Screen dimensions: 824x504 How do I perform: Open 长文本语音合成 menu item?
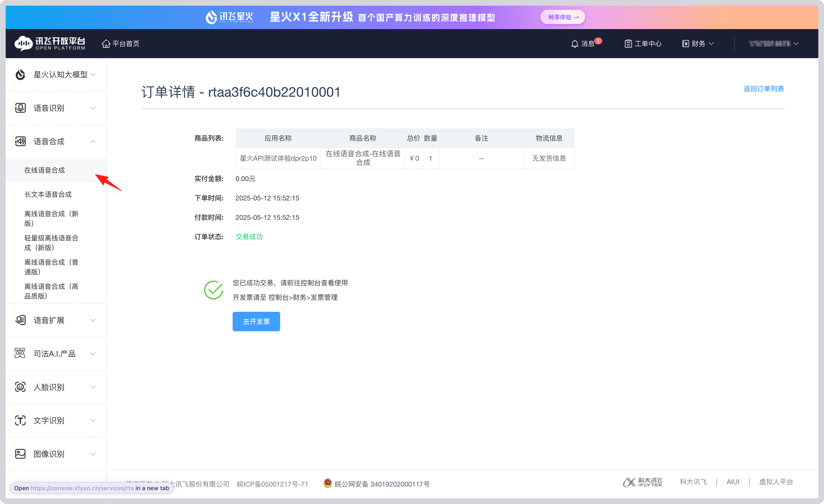(48, 194)
